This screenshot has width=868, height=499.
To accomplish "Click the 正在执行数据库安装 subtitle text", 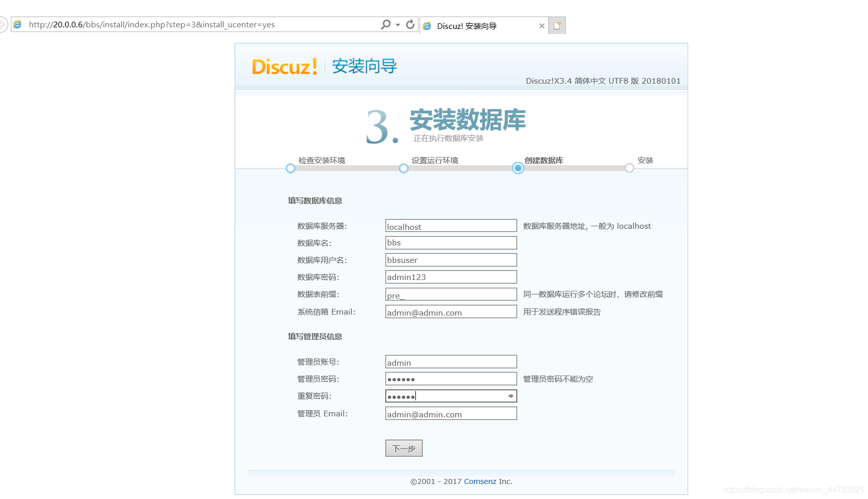I will tap(448, 138).
